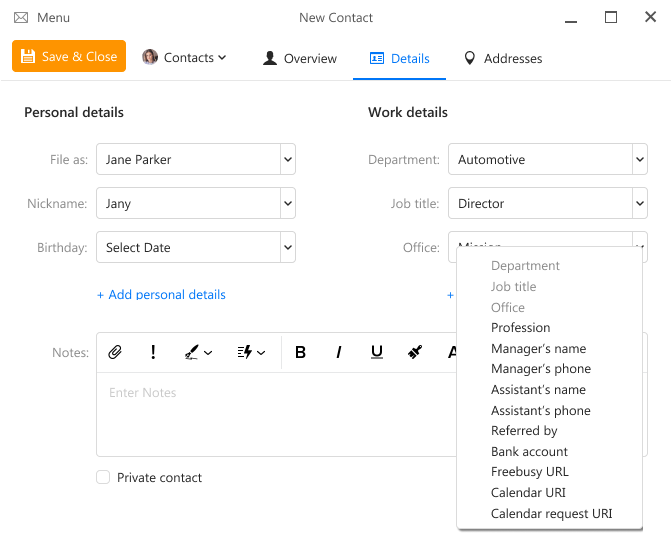This screenshot has height=539, width=672.
Task: Click the Details contact card icon
Action: pos(377,58)
